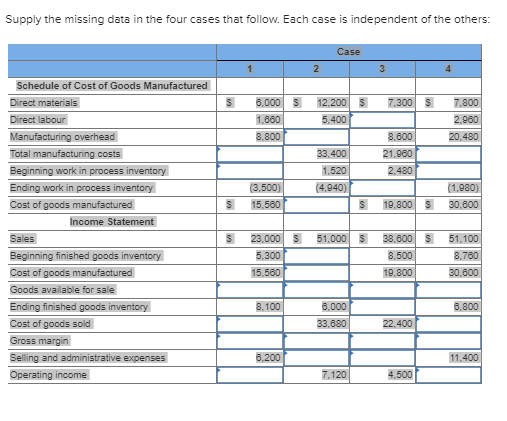The image size is (507, 421).
Task: Click the Direct labour row label
Action: click(38, 120)
